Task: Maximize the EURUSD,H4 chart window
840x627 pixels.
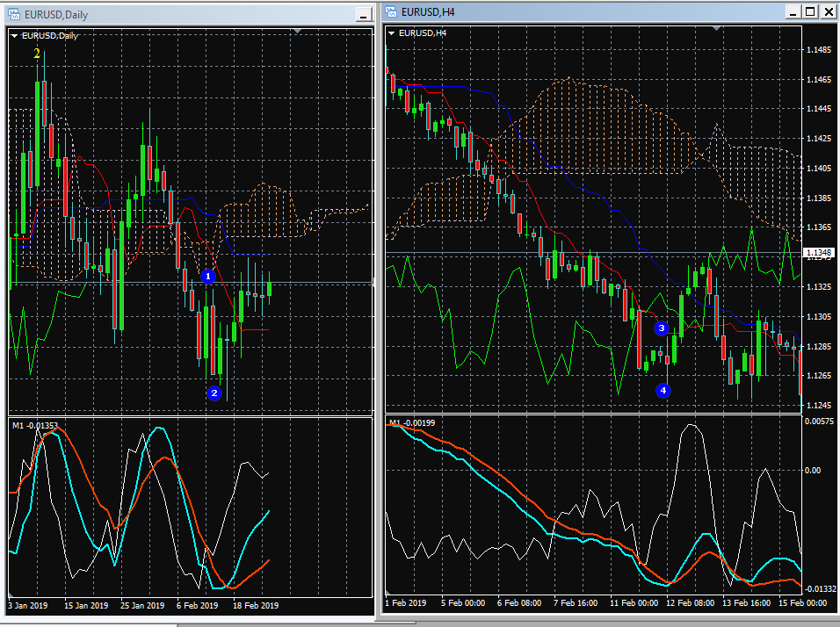Action: point(810,11)
